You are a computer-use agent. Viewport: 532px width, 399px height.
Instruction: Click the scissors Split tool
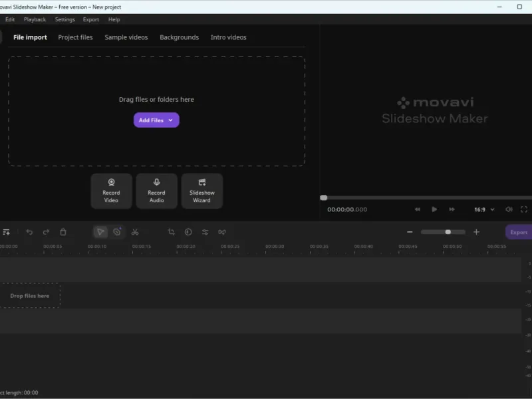135,232
